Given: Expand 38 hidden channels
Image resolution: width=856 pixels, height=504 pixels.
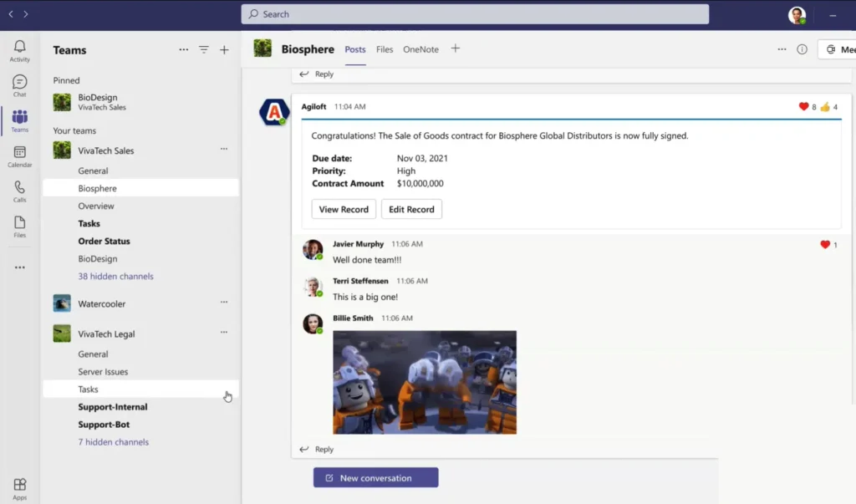Looking at the screenshot, I should [115, 277].
